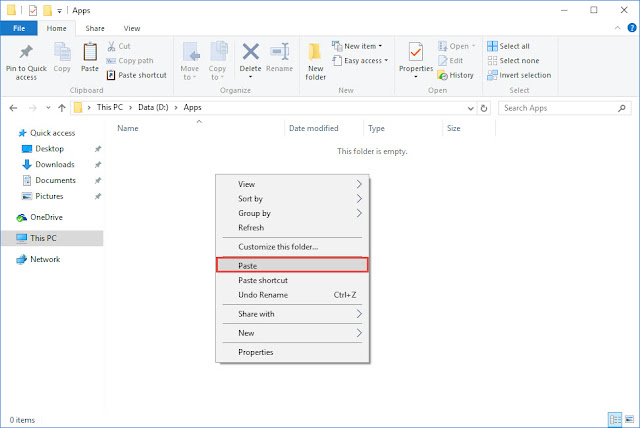Image resolution: width=640 pixels, height=428 pixels.
Task: Go up one folder level arrow
Action: tap(62, 108)
